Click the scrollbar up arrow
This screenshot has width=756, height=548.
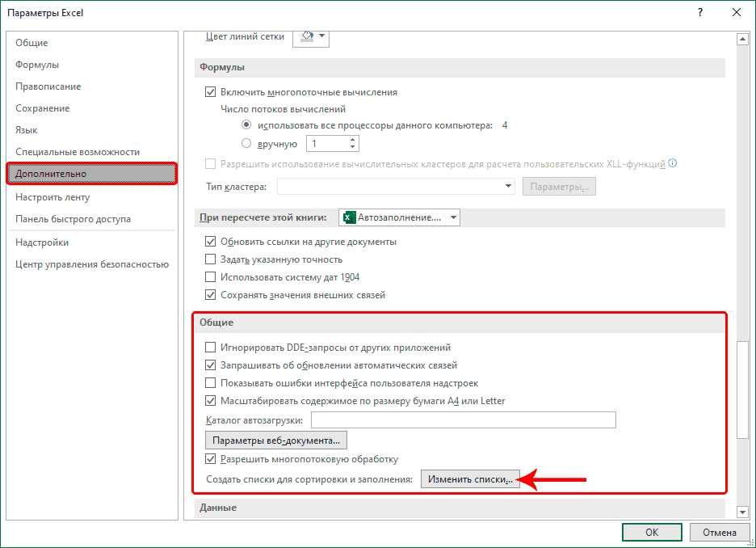coord(742,39)
